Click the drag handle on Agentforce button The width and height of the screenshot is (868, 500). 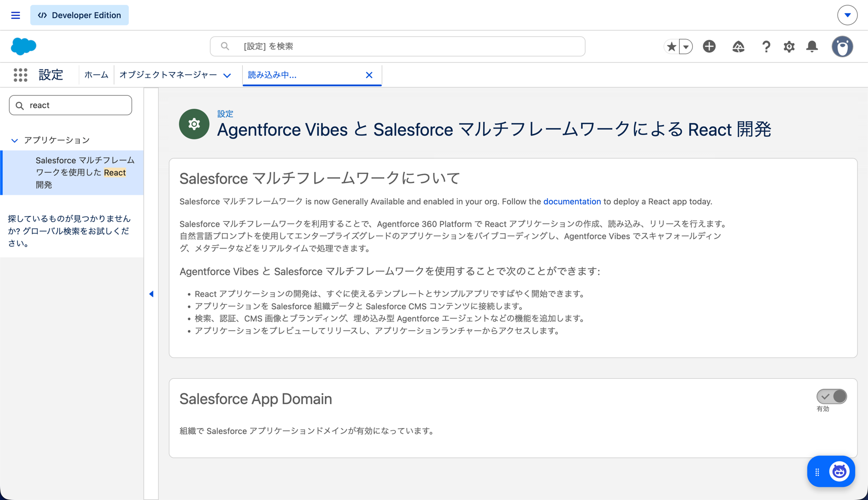[817, 472]
